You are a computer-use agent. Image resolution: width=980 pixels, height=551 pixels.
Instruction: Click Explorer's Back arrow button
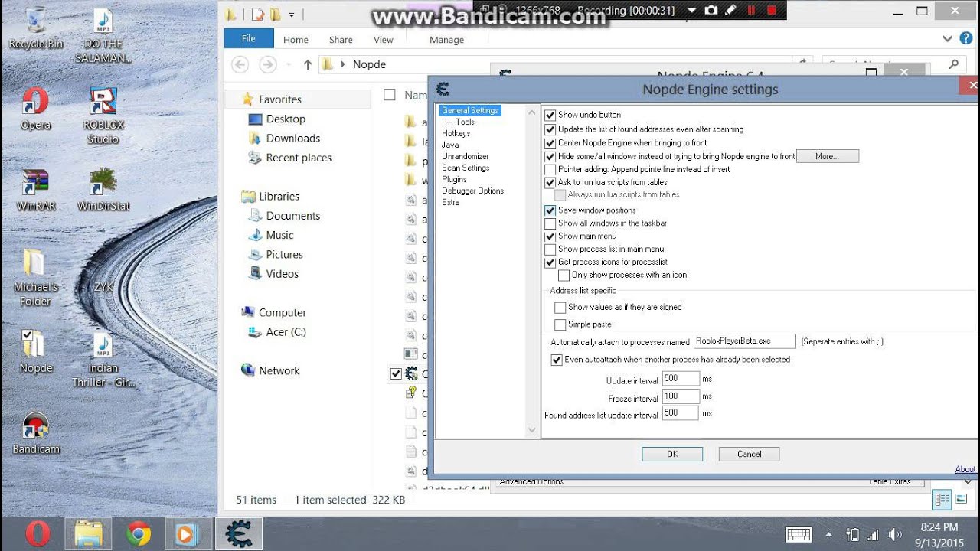(240, 64)
